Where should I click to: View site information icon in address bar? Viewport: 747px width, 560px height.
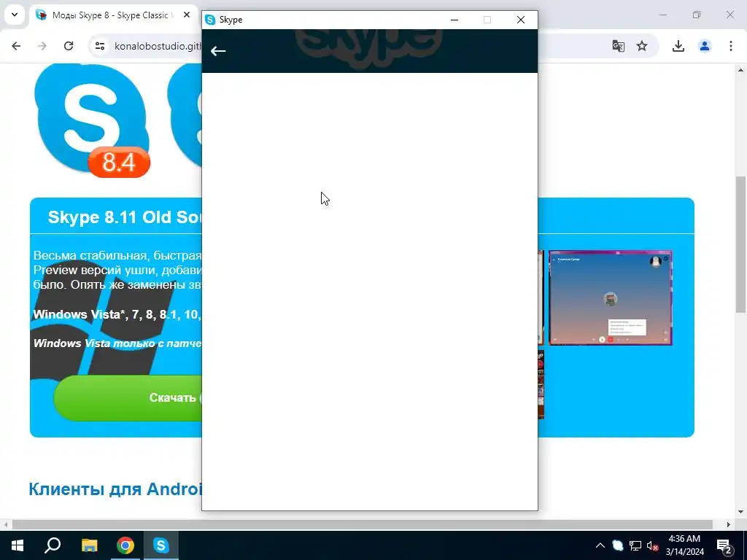pyautogui.click(x=99, y=46)
